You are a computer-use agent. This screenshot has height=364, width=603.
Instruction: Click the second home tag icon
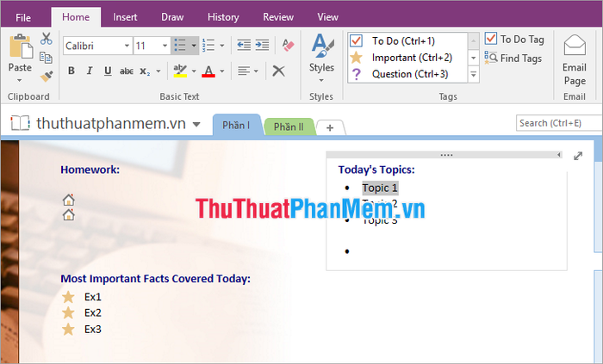tap(69, 214)
